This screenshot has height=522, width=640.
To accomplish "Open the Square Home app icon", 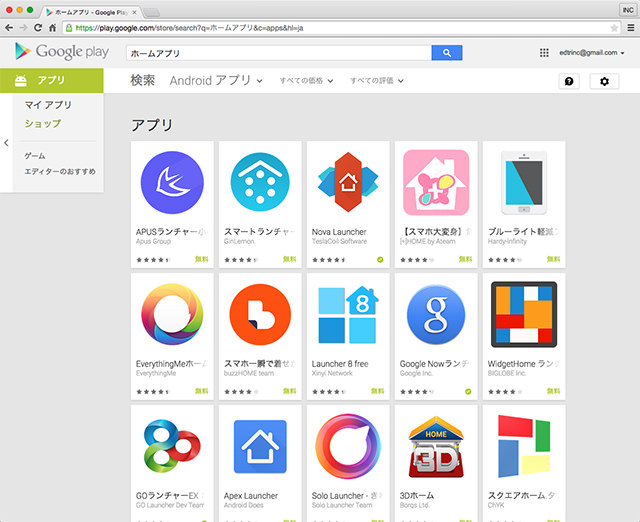I will pos(524,446).
